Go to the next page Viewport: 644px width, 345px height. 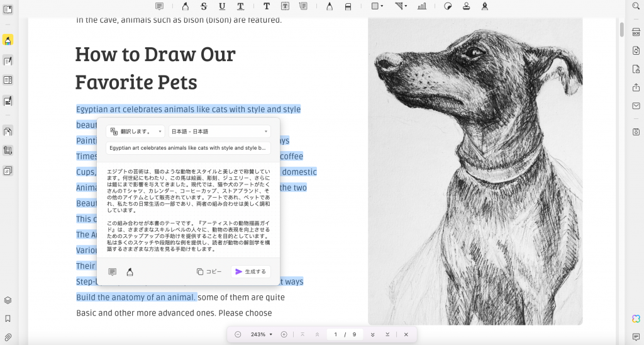372,334
